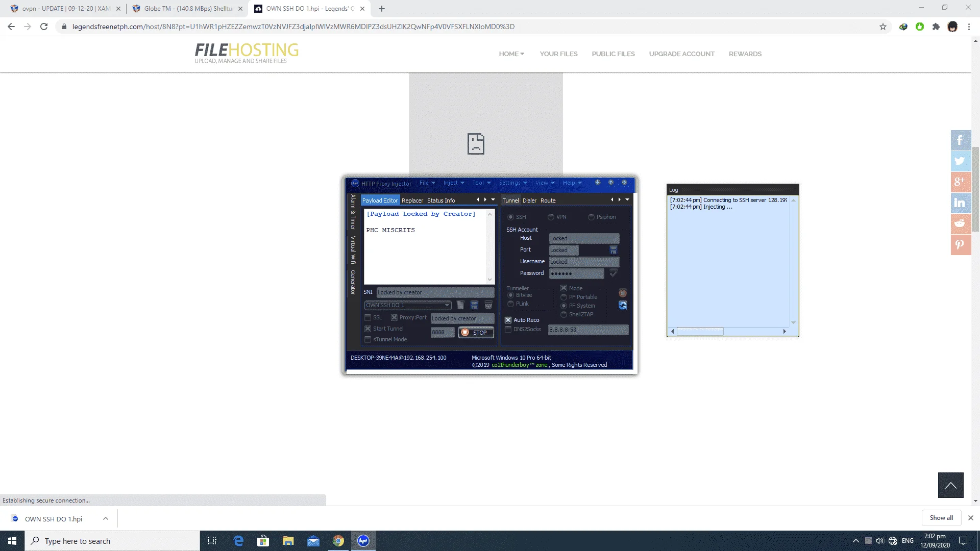The height and width of the screenshot is (551, 980).
Task: Open the Chrome three-dot menu
Action: [x=969, y=27]
